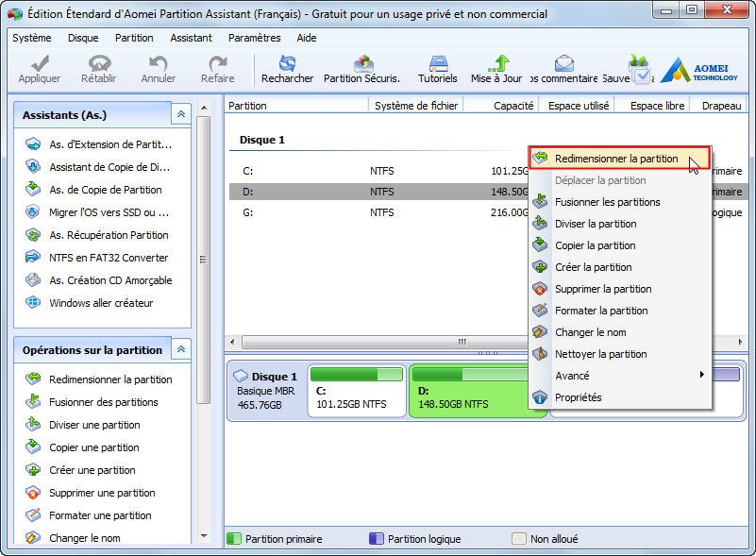Expand the Avancé submenu arrow
Screen dimensions: 756x556
[702, 375]
